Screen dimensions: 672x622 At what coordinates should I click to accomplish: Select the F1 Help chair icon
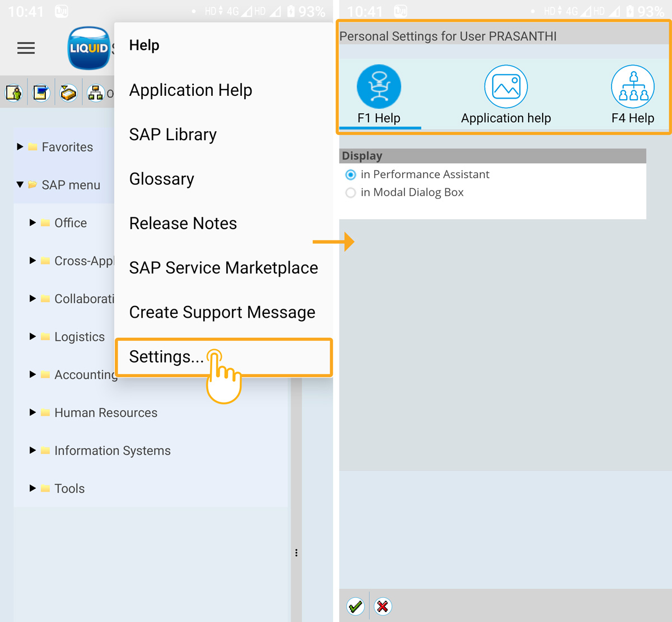coord(379,87)
